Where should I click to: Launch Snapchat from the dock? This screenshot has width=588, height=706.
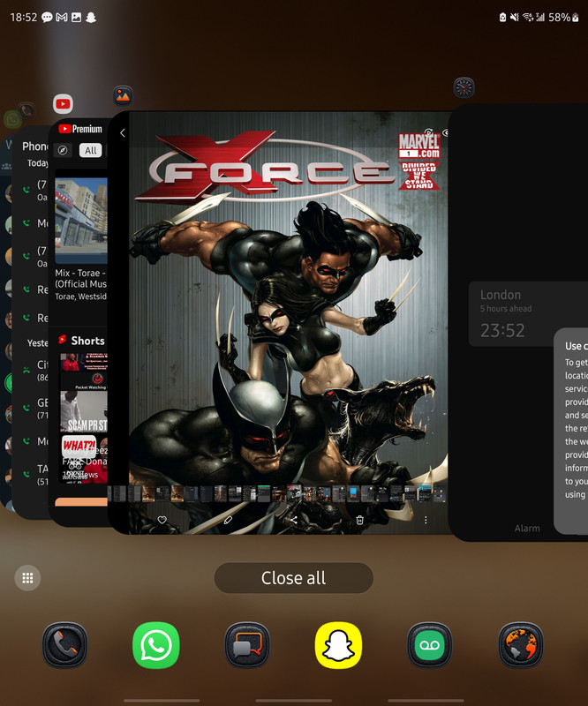coord(338,645)
